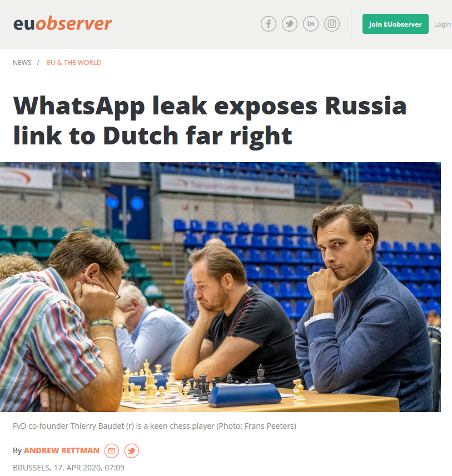The height and width of the screenshot is (476, 452).
Task: Open the EUobserver Facebook page icon
Action: point(269,24)
